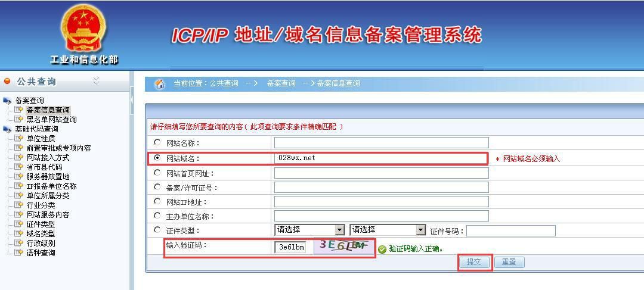The height and width of the screenshot is (290, 644).
Task: Open 备案信息查询 in the sidebar tree
Action: pyautogui.click(x=48, y=110)
